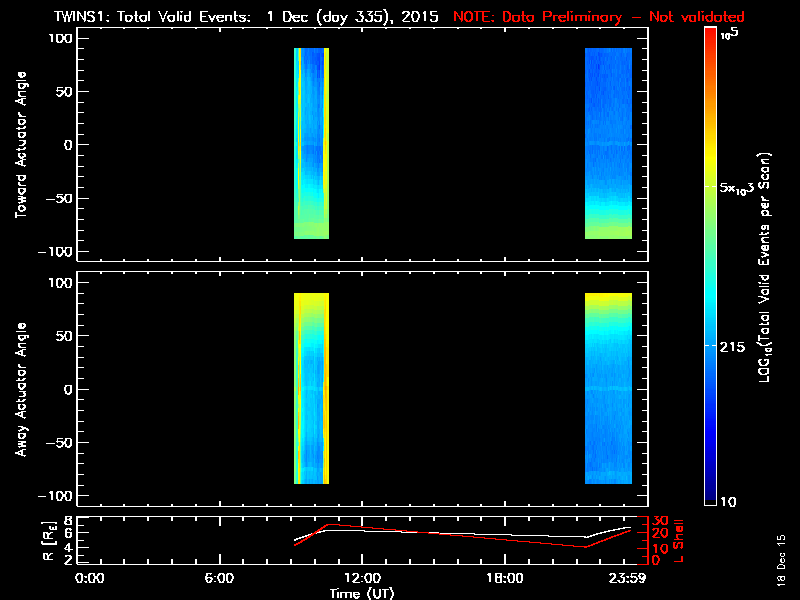Click the 215 color bar tick label
800x600 pixels.
(x=734, y=347)
